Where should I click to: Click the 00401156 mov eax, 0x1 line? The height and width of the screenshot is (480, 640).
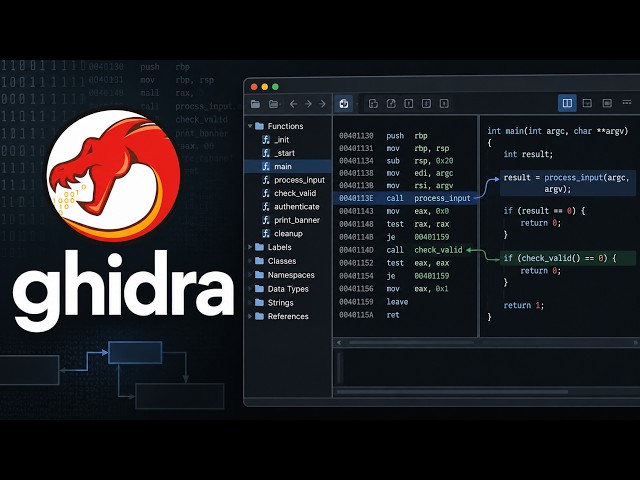[393, 289]
